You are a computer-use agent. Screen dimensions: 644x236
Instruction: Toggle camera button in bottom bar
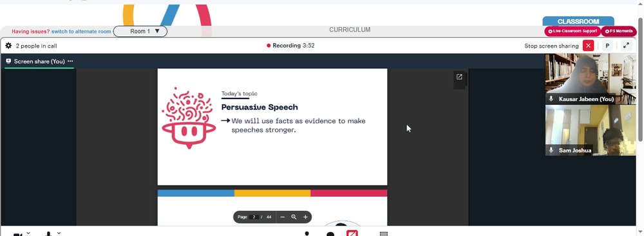(17, 234)
